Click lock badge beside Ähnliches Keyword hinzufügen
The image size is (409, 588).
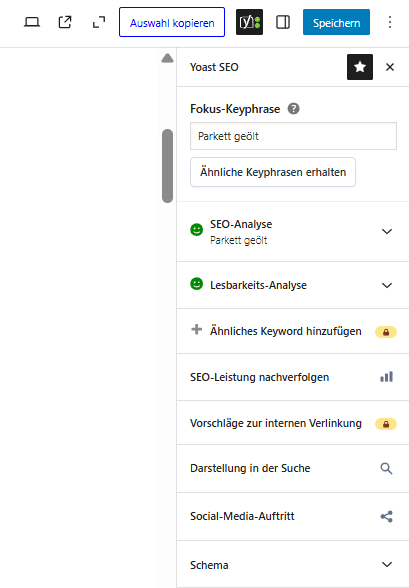click(x=386, y=332)
